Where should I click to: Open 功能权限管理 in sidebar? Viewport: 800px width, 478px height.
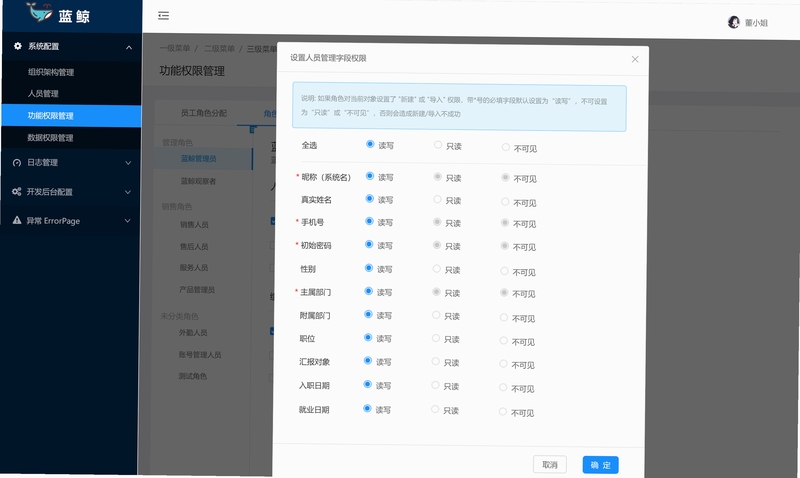(71, 116)
